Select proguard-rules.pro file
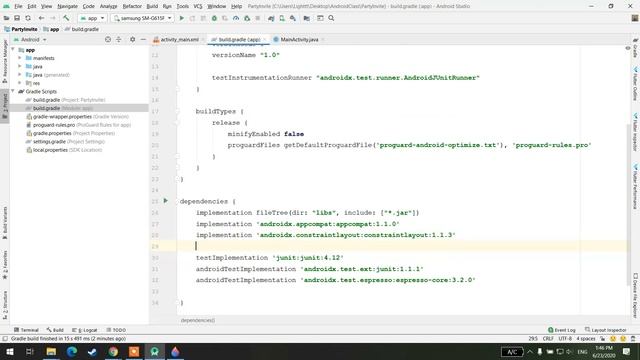Image resolution: width=640 pixels, height=360 pixels. tap(78, 125)
